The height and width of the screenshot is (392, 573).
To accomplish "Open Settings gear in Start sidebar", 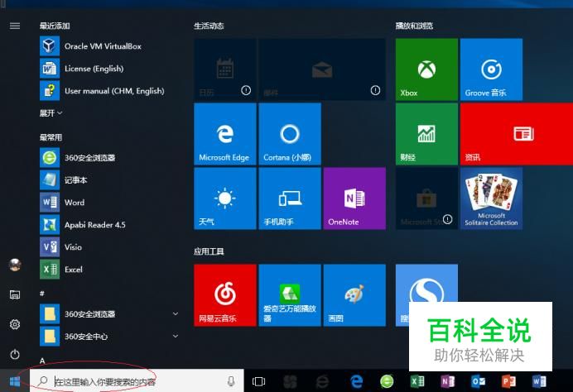I will click(15, 324).
